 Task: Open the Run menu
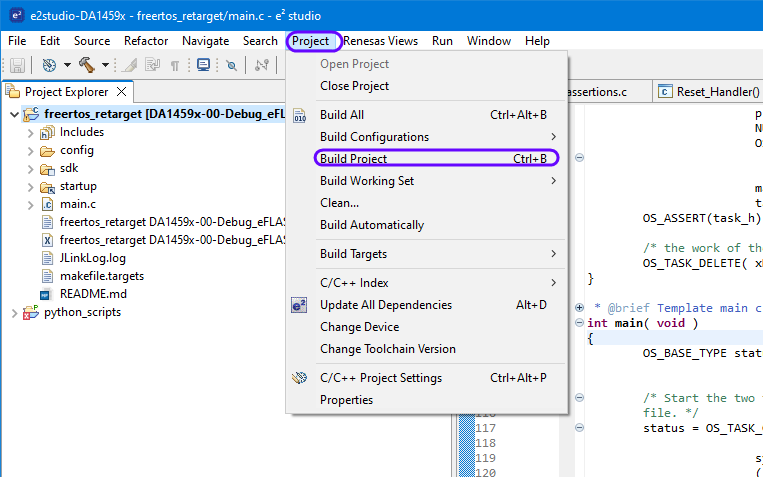tap(442, 41)
